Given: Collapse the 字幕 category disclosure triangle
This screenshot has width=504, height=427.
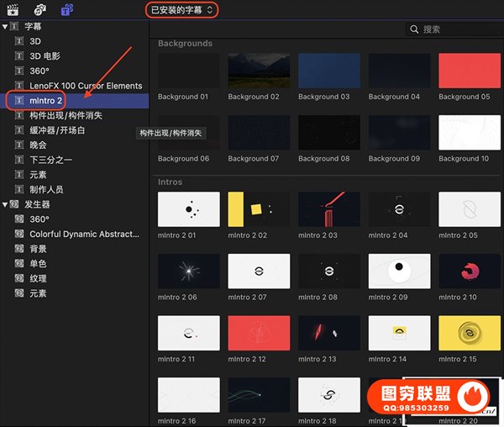Looking at the screenshot, I should 5,26.
